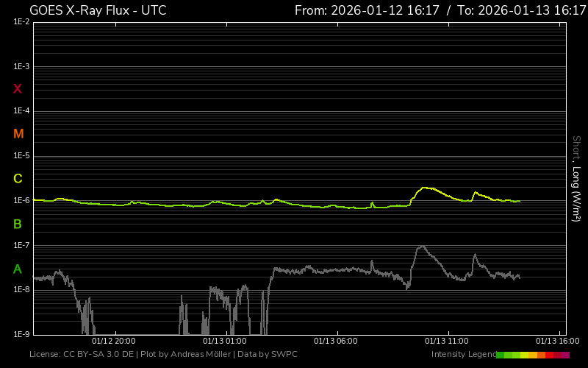
Task: Click the Intensity Legend label
Action: pyautogui.click(x=462, y=355)
